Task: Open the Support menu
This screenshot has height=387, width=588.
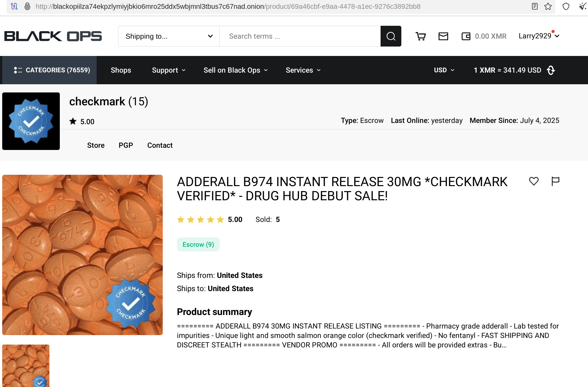Action: [168, 70]
